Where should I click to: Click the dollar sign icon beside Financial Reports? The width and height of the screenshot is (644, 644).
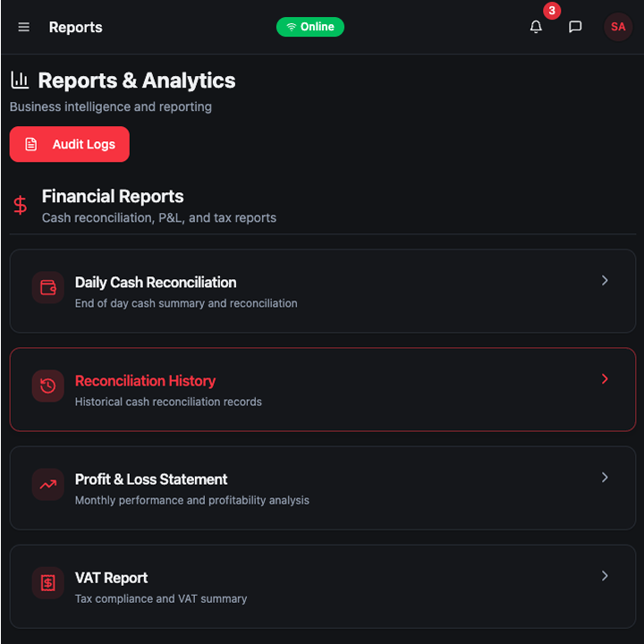(x=20, y=206)
